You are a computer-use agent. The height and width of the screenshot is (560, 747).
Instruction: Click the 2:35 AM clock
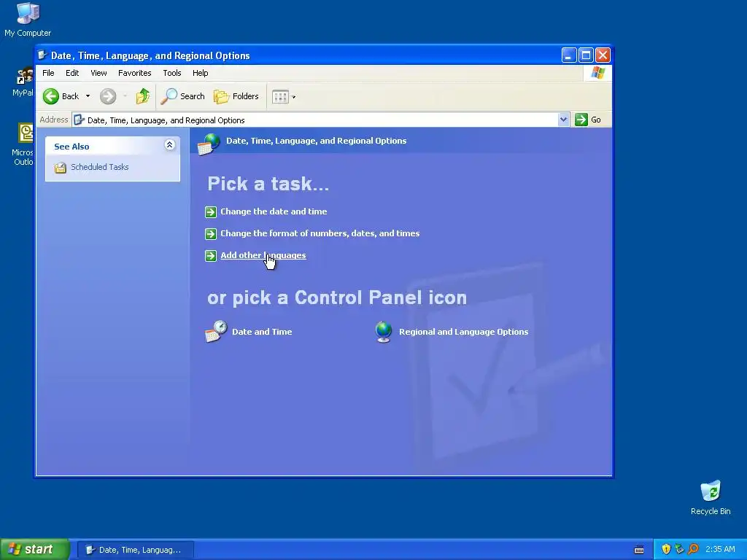720,550
